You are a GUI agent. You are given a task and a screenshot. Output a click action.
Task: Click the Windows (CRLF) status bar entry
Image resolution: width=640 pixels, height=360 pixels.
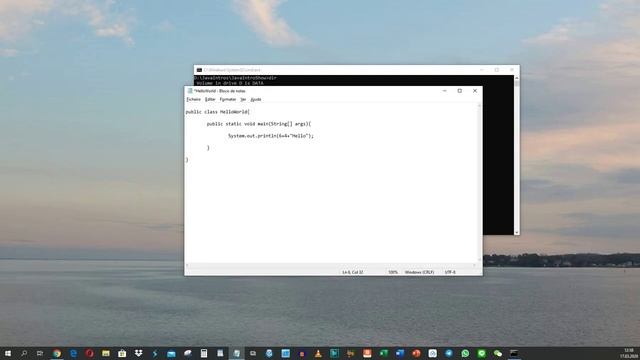pyautogui.click(x=419, y=272)
